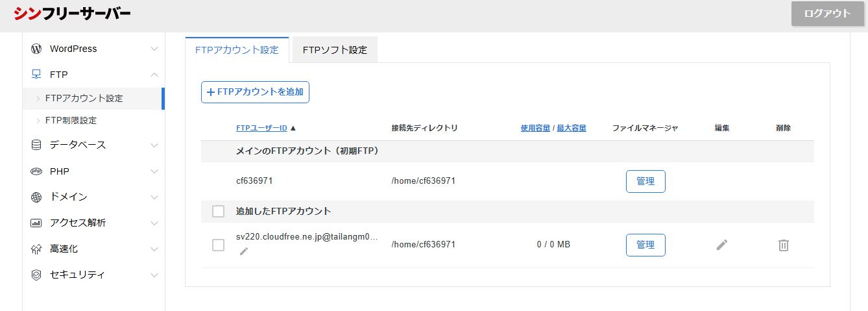Image resolution: width=868 pixels, height=311 pixels.
Task: Expand the ドメイン menu chevron
Action: point(154,197)
